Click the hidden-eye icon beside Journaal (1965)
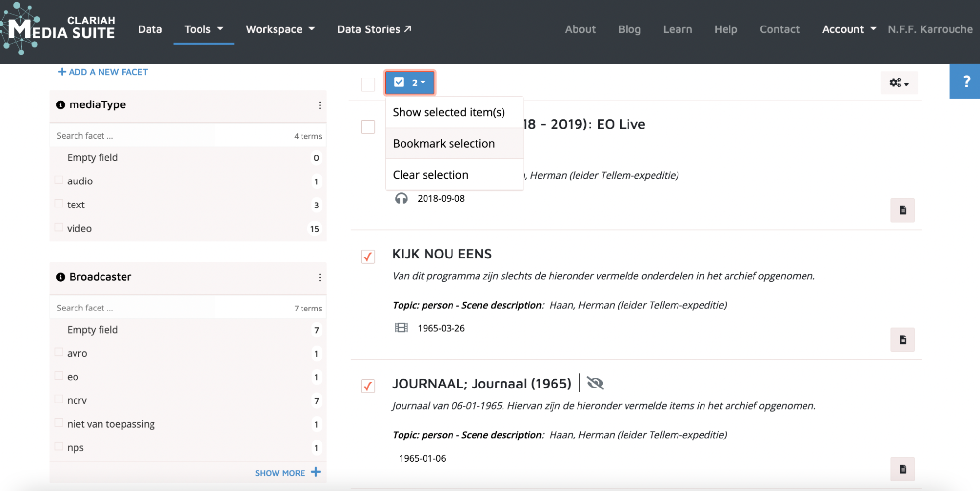The height and width of the screenshot is (491, 980). pyautogui.click(x=595, y=384)
